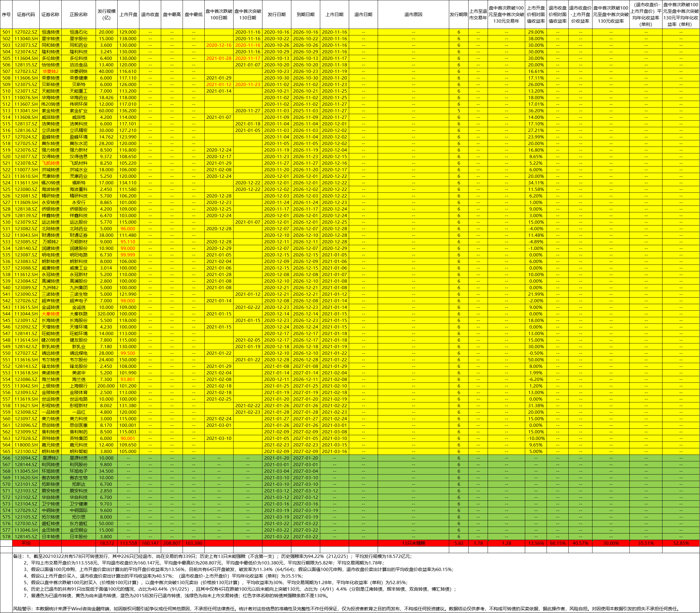This screenshot has width=700, height=613.
Task: Click the 到期日期 column header
Action: click(306, 14)
